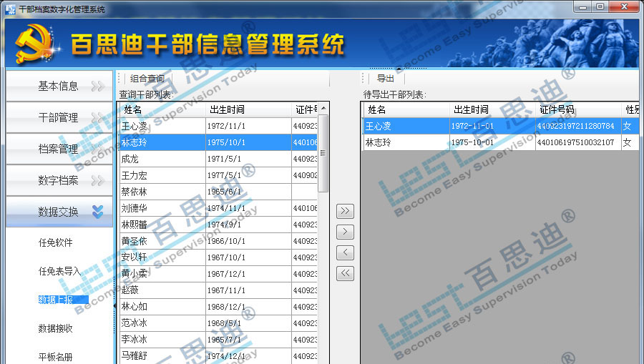Select 平板名册 submenu item
Screen dimensions: 644x364
click(x=55, y=357)
